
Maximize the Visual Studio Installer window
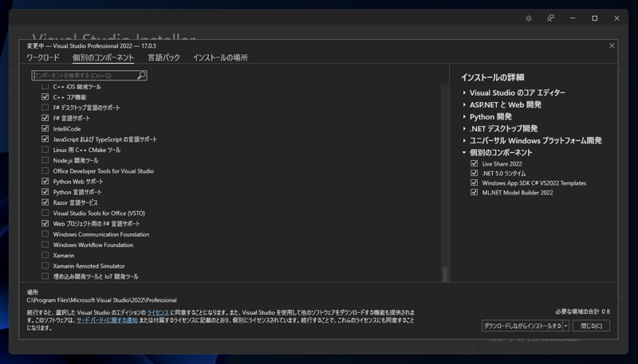pos(594,18)
